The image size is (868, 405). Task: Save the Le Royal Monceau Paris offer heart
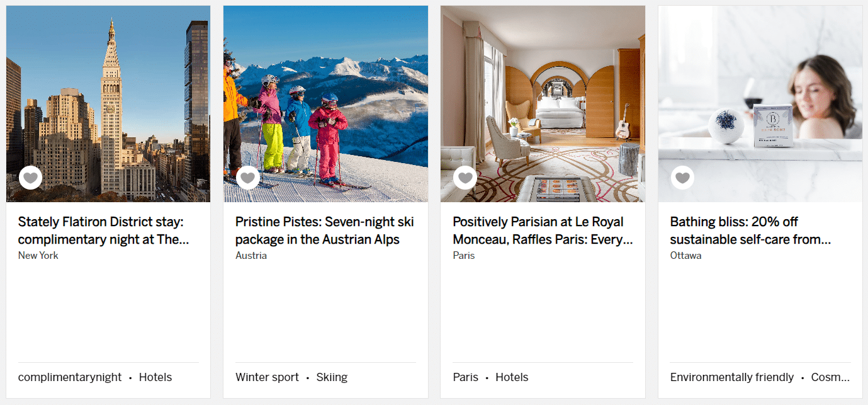(x=465, y=178)
